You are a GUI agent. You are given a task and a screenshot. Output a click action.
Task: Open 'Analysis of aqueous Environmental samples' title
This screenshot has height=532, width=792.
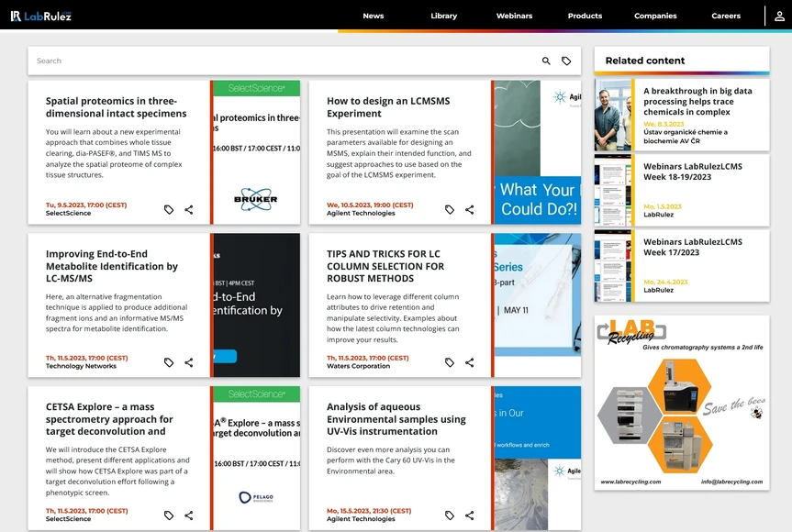tap(396, 419)
